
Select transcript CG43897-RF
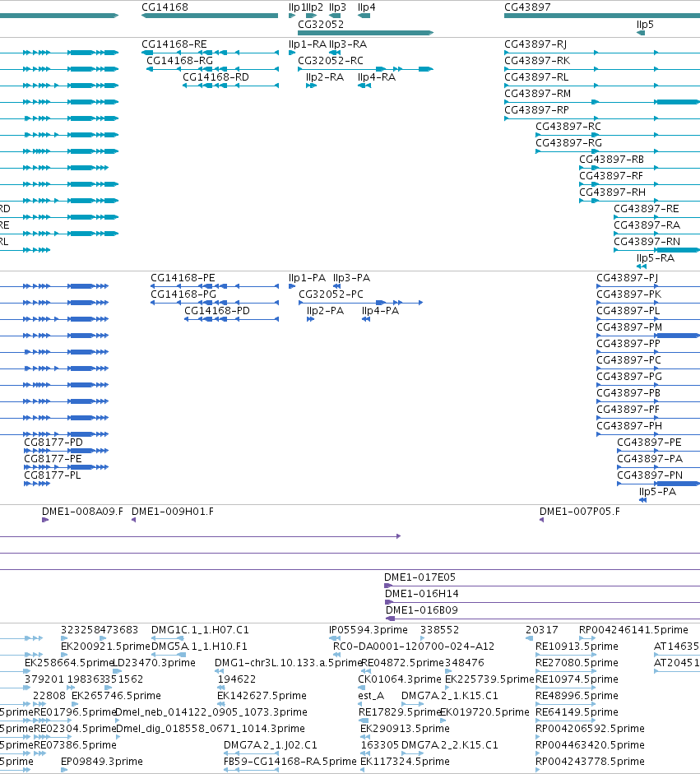(x=611, y=176)
